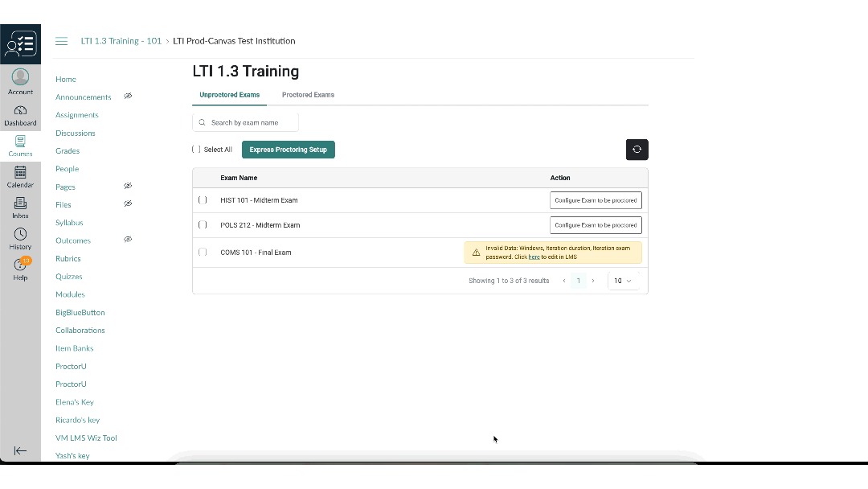Open Announcements in course navigation
The width and height of the screenshot is (868, 489).
(x=83, y=97)
